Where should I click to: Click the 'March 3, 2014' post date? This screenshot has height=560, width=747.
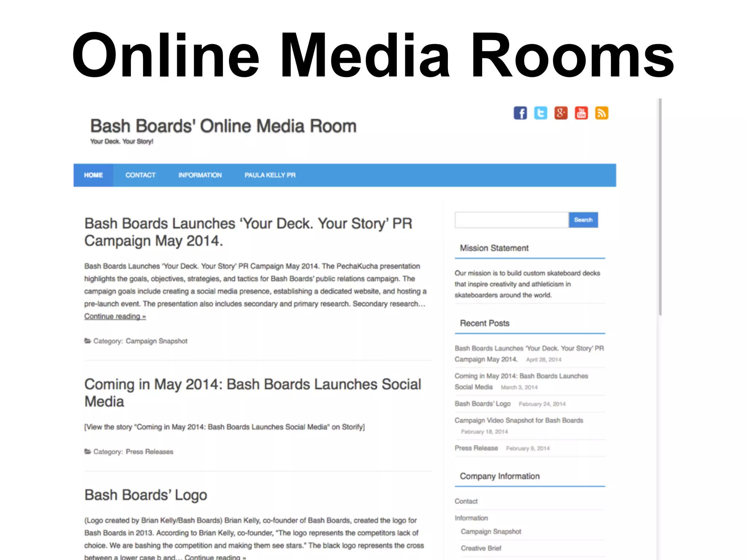tap(519, 387)
